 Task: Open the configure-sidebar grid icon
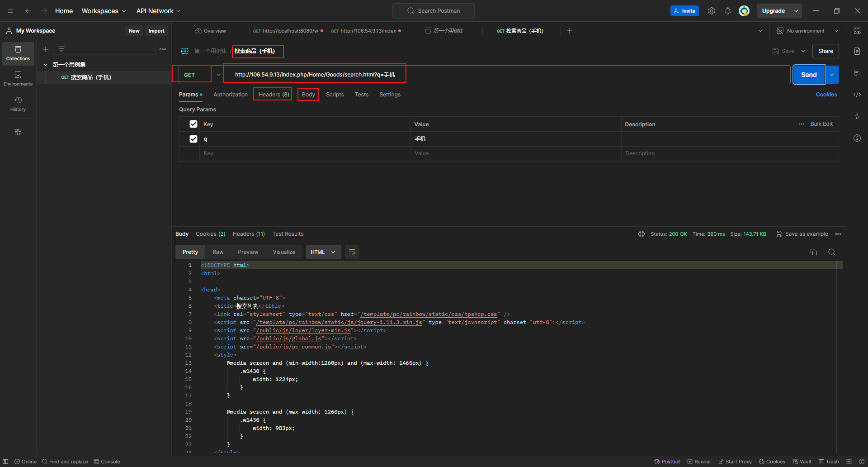tap(18, 132)
